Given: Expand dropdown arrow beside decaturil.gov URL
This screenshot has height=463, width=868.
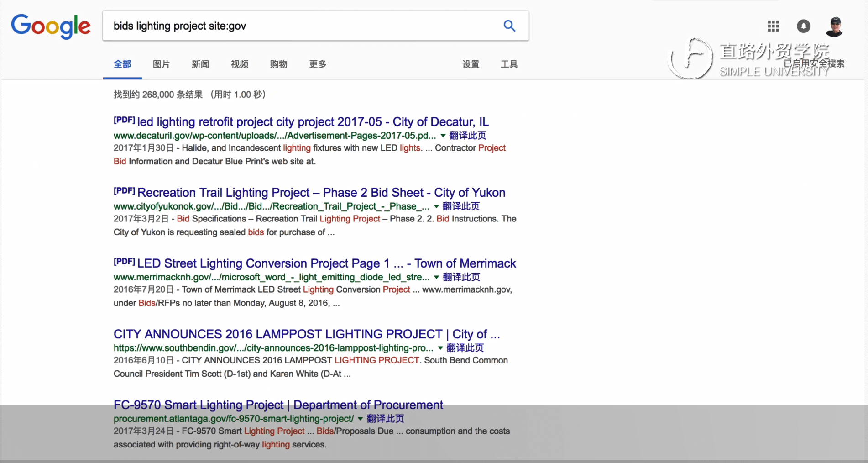Looking at the screenshot, I should pyautogui.click(x=443, y=136).
